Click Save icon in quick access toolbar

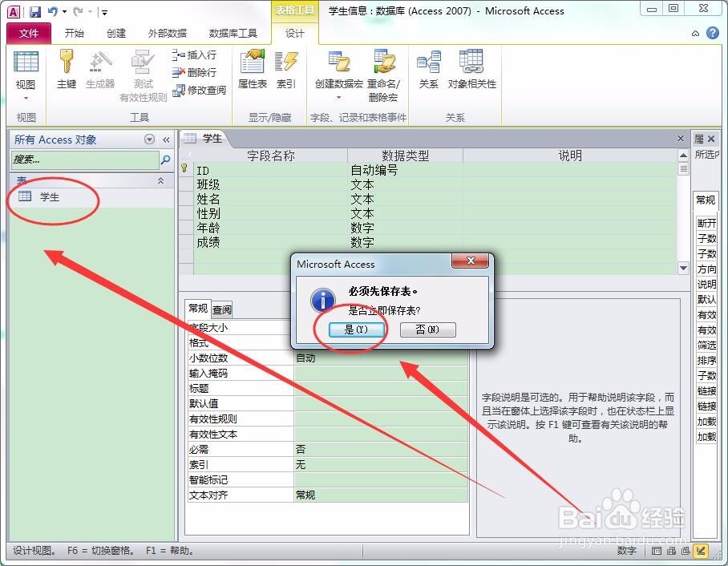coord(34,11)
